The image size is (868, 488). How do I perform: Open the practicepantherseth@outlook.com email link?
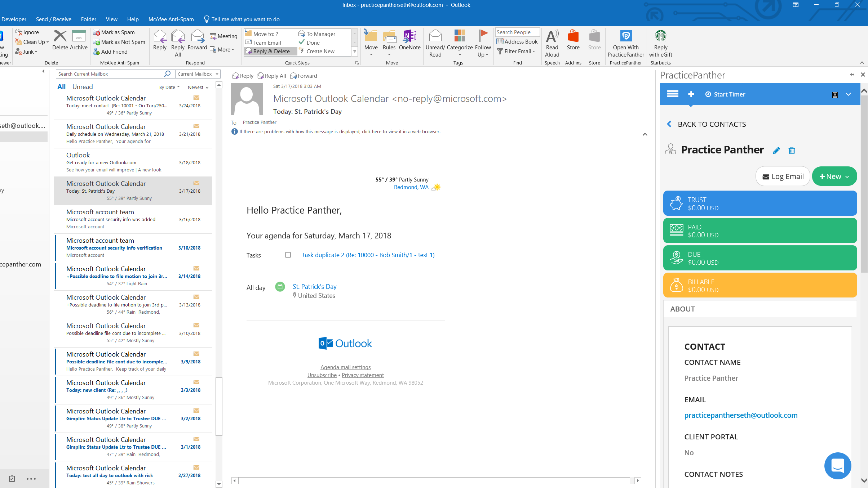740,415
